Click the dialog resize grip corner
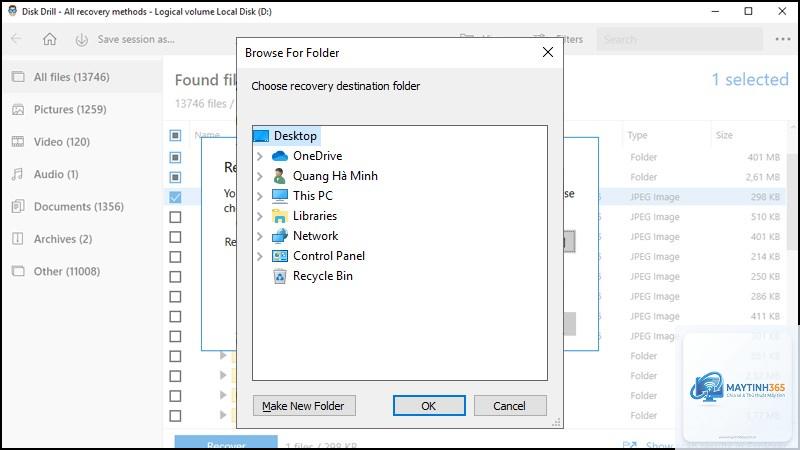This screenshot has width=800, height=450. 557,422
